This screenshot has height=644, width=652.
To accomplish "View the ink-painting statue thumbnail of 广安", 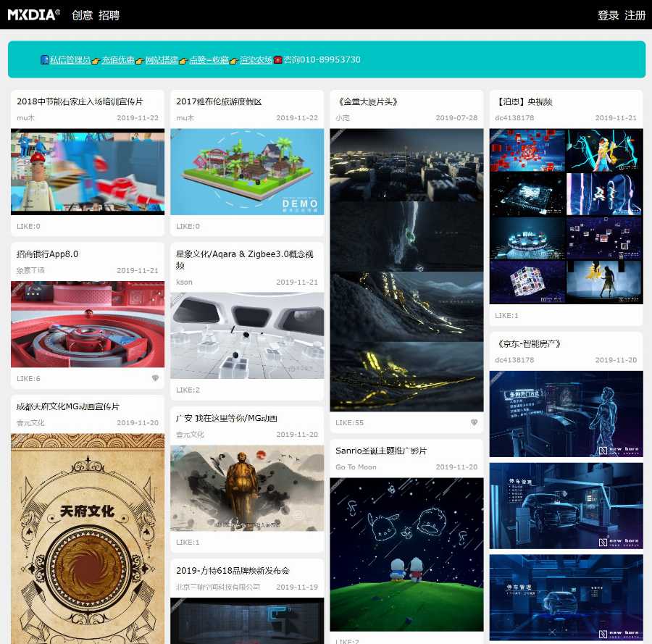I will coord(247,488).
